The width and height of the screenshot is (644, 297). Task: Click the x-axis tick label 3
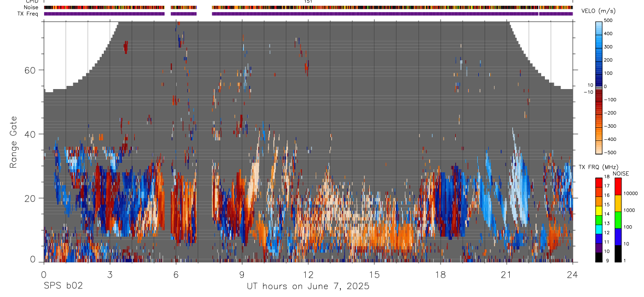110,274
